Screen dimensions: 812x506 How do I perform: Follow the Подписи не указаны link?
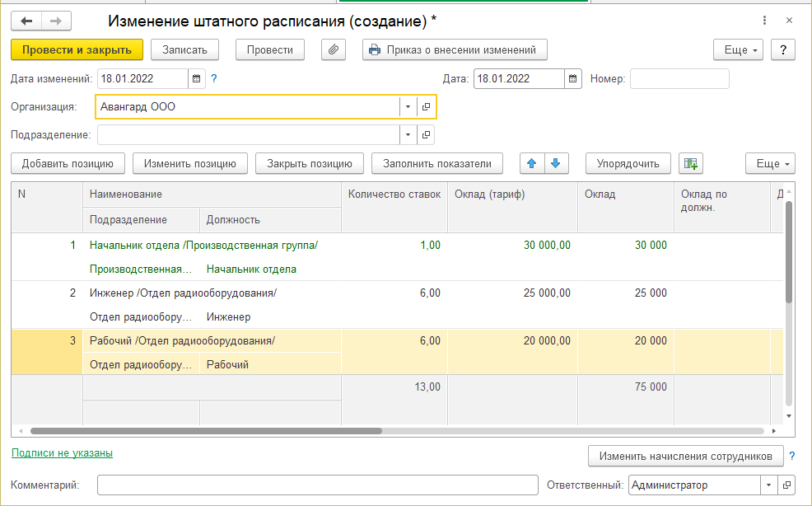(62, 452)
